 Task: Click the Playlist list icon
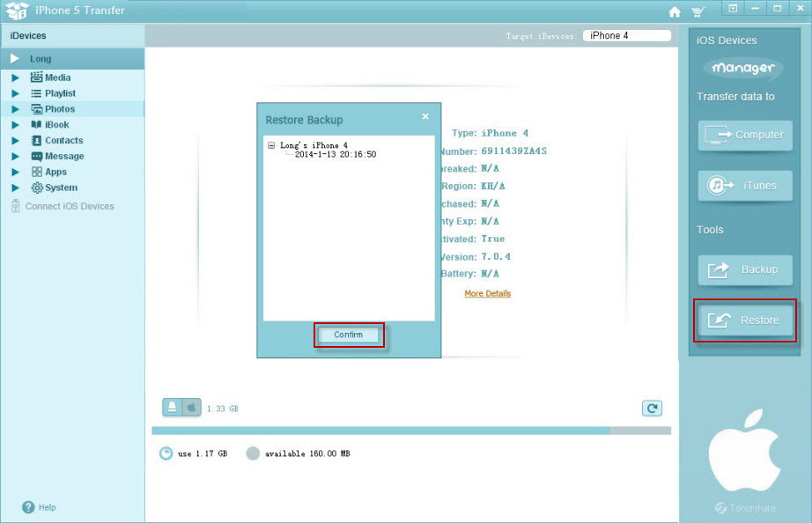click(36, 93)
